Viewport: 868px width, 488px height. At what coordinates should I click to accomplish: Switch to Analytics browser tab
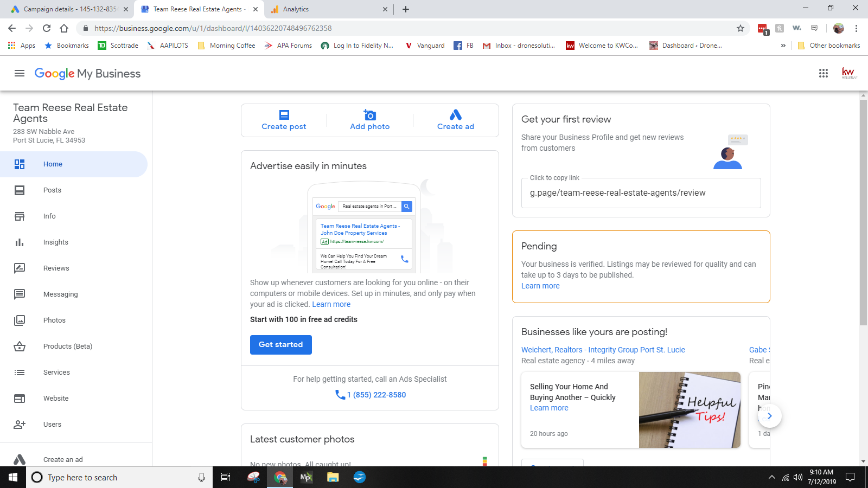pyautogui.click(x=329, y=9)
